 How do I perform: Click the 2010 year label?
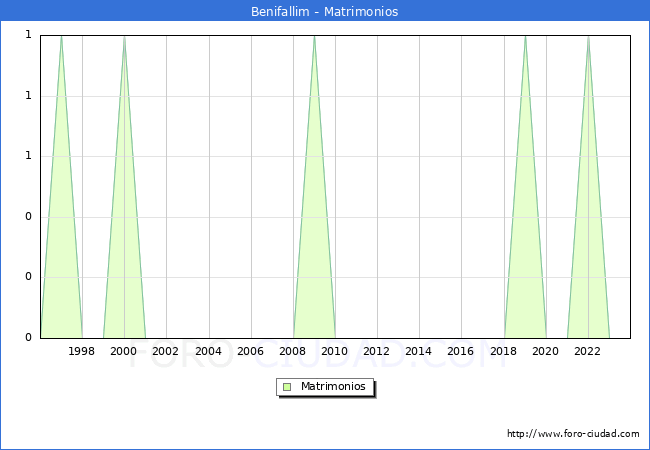(335, 351)
